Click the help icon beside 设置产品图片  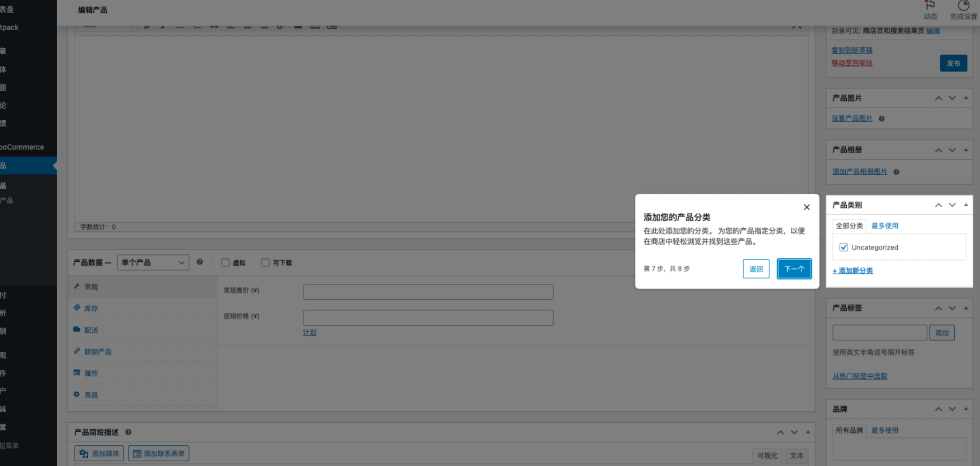(x=881, y=119)
